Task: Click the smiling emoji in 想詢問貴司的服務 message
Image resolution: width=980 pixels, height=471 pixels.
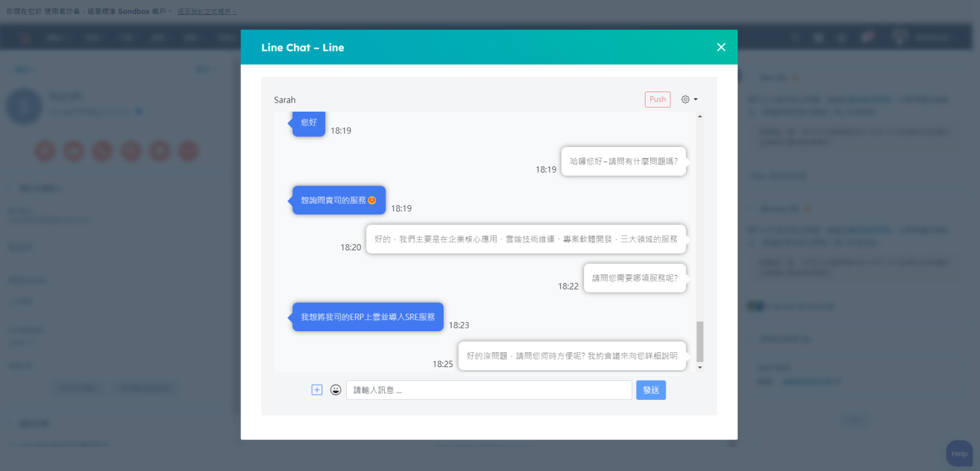Action: pyautogui.click(x=372, y=201)
